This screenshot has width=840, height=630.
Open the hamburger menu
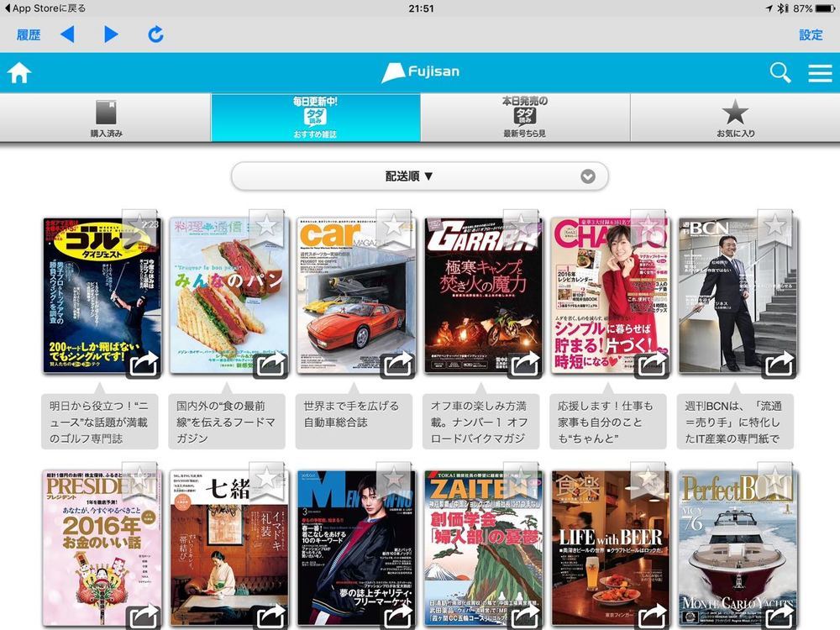820,73
